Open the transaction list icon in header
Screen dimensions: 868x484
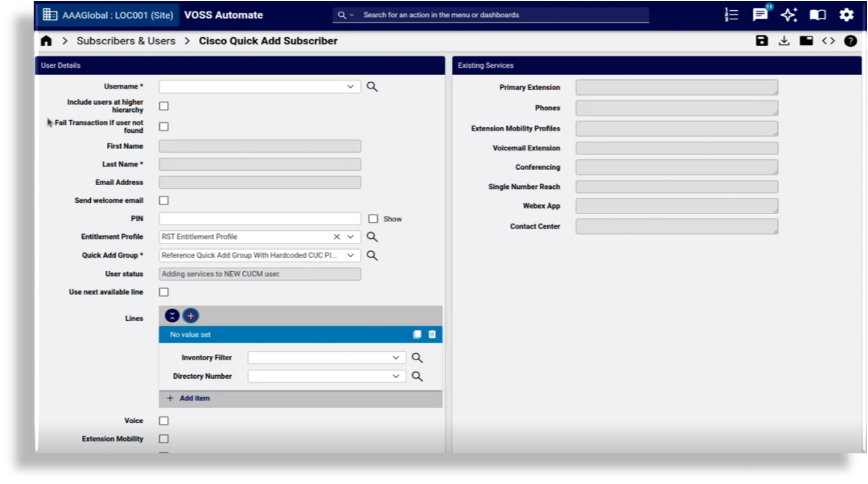click(x=731, y=15)
